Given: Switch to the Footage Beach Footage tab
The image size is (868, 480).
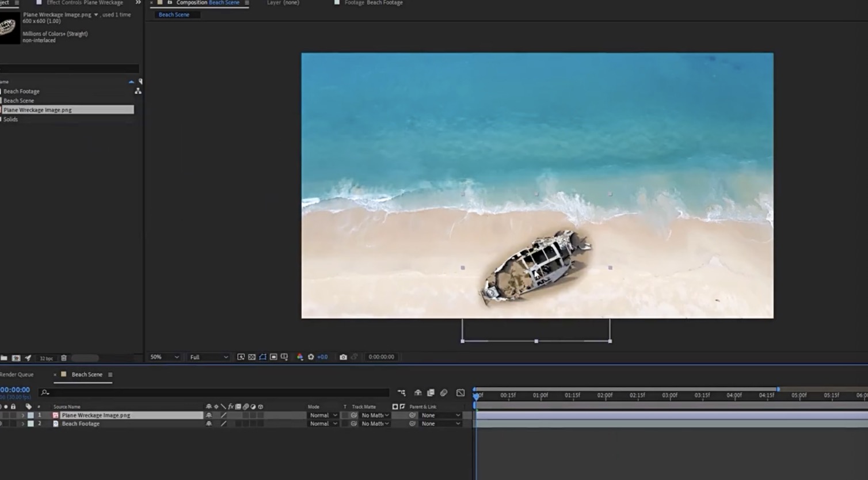Looking at the screenshot, I should [x=372, y=3].
